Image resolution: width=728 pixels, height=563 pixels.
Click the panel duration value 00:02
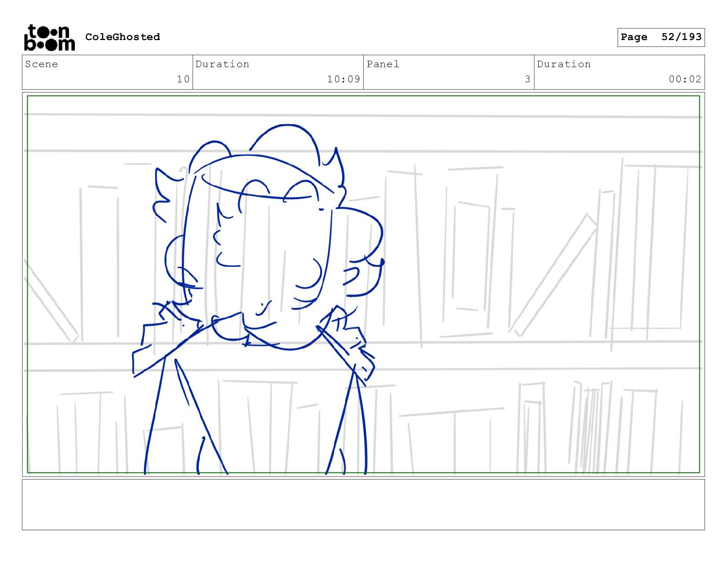[x=685, y=79]
